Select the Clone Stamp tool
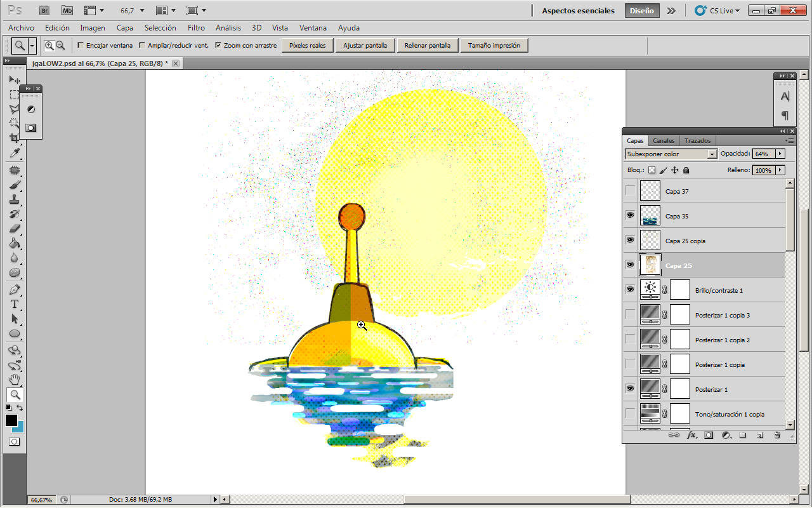 point(15,200)
